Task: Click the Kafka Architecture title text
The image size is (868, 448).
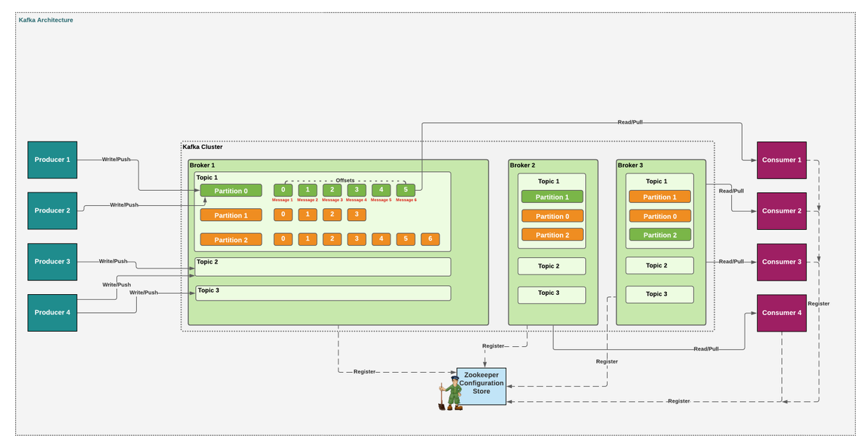Action: [x=46, y=20]
